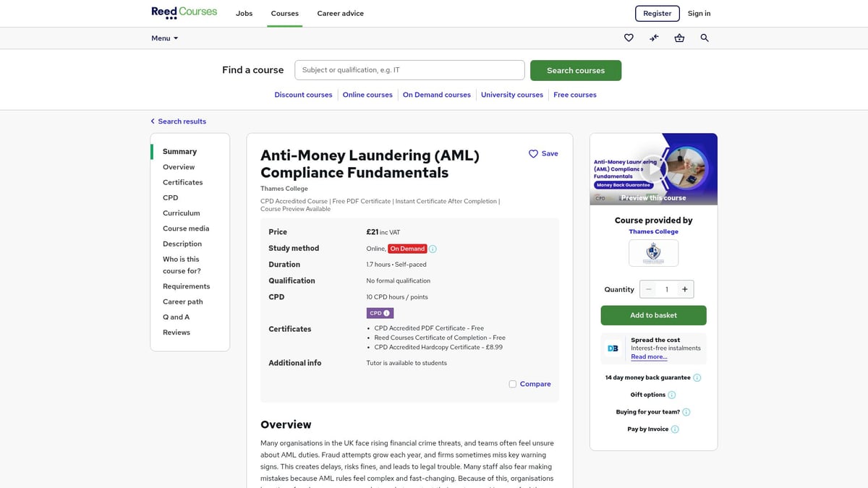
Task: Tick the Compare checkbox below the course details
Action: tap(512, 384)
